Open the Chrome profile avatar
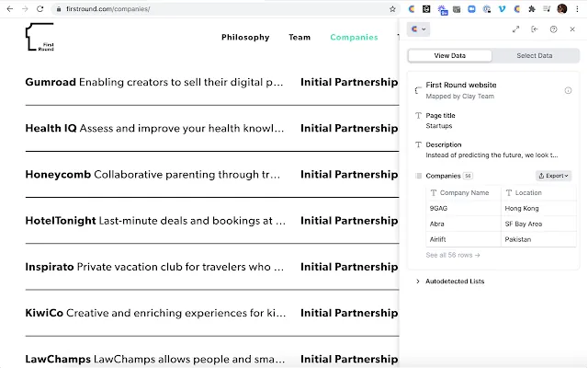This screenshot has height=368, width=588. pos(561,9)
